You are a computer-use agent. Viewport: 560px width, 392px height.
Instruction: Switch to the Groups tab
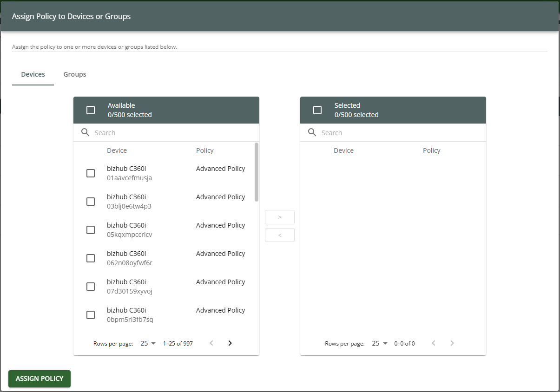coord(75,74)
